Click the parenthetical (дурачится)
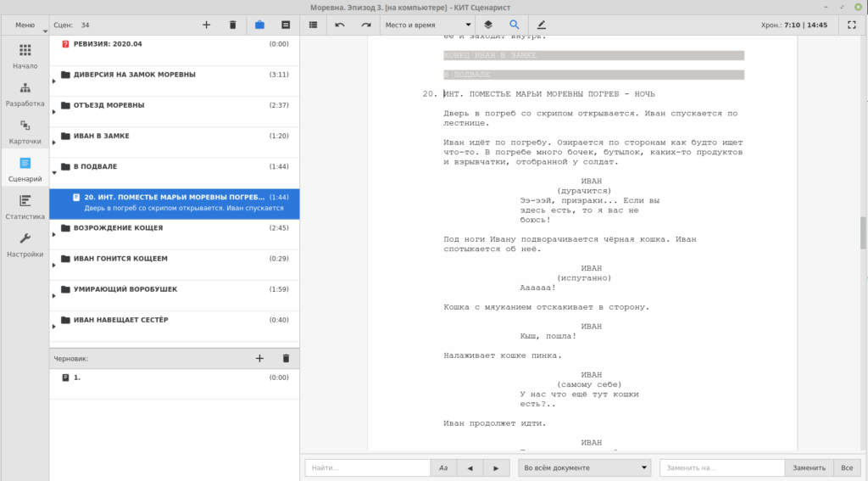 (584, 191)
